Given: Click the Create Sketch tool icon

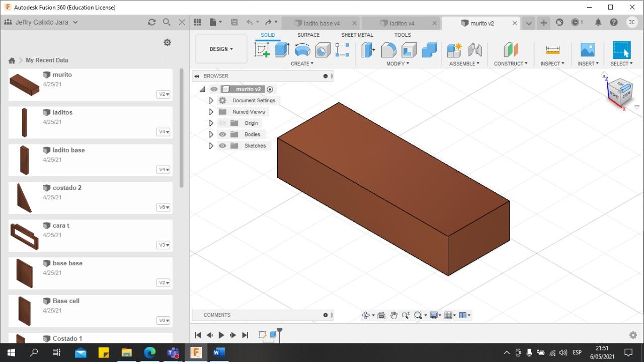Looking at the screenshot, I should tap(262, 50).
